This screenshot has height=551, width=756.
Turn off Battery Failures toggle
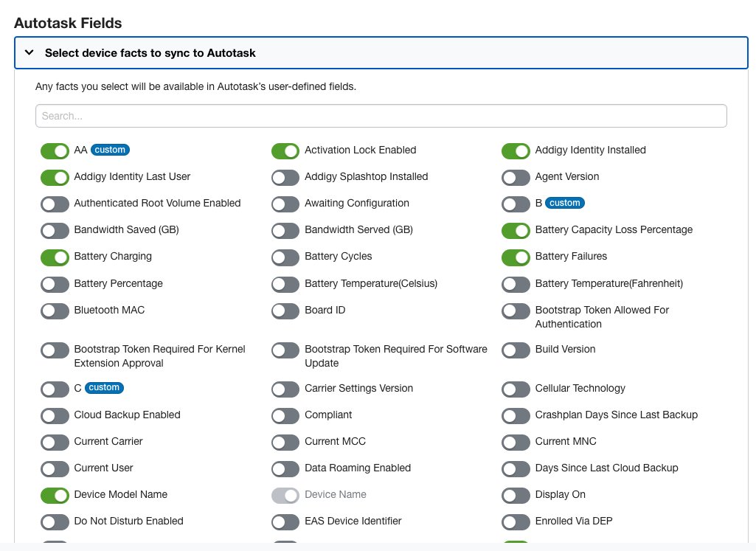pos(516,257)
